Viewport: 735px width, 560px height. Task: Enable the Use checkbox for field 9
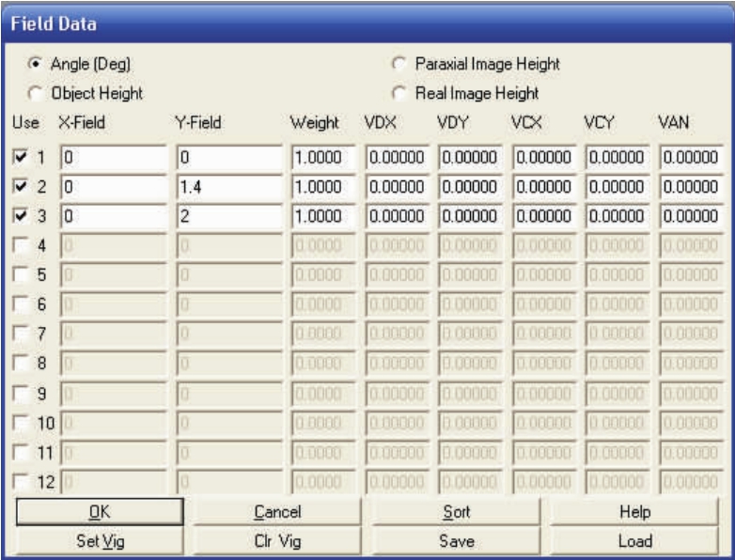click(x=20, y=393)
